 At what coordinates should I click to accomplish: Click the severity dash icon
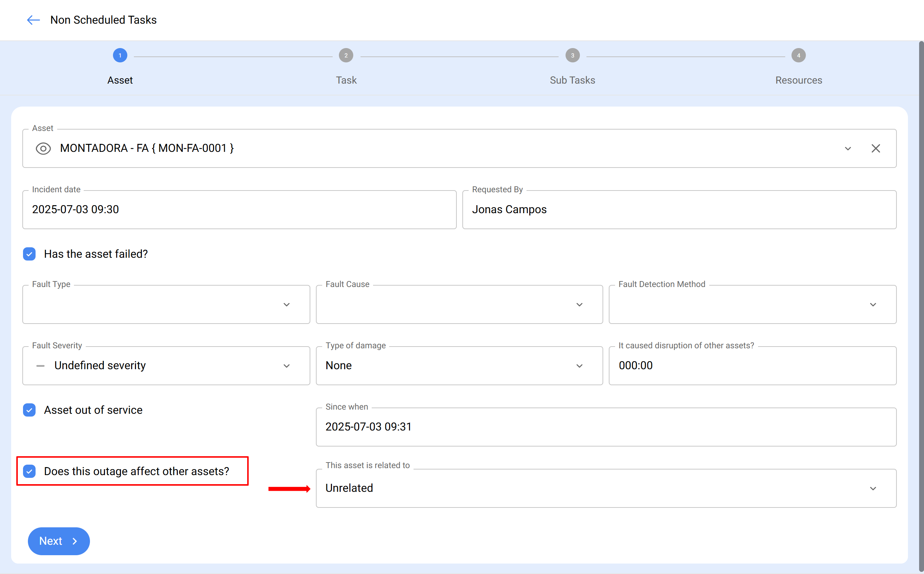[40, 366]
